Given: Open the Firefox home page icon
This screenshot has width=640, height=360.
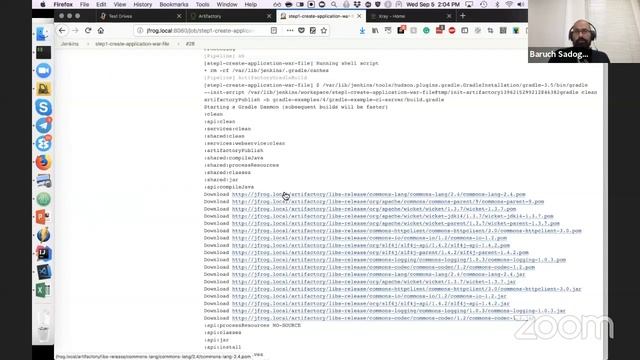Looking at the screenshot, I should click(101, 31).
